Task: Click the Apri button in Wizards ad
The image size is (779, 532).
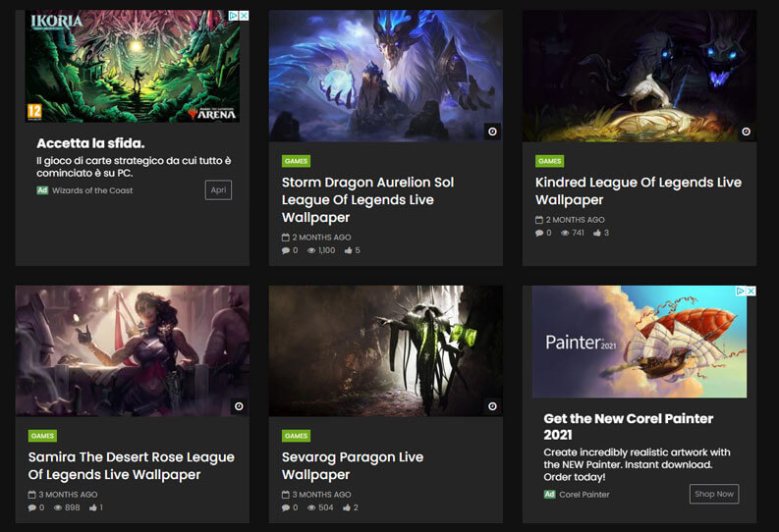Action: [218, 190]
